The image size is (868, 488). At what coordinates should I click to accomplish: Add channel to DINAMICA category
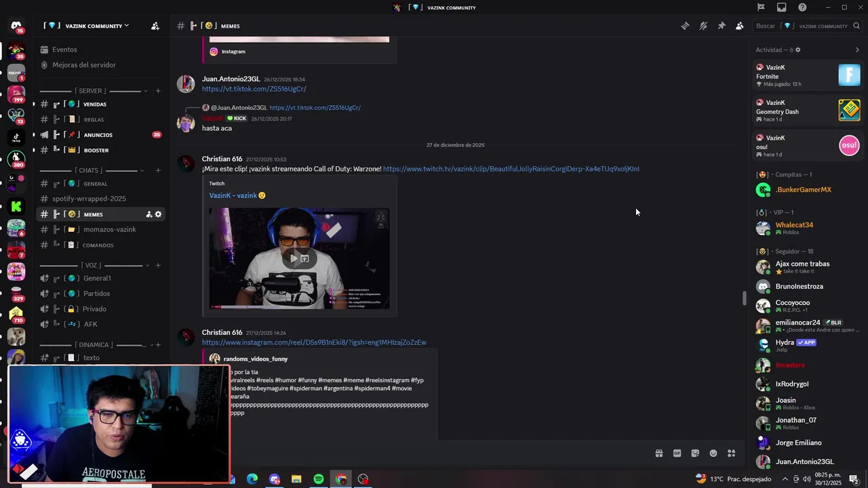[158, 345]
